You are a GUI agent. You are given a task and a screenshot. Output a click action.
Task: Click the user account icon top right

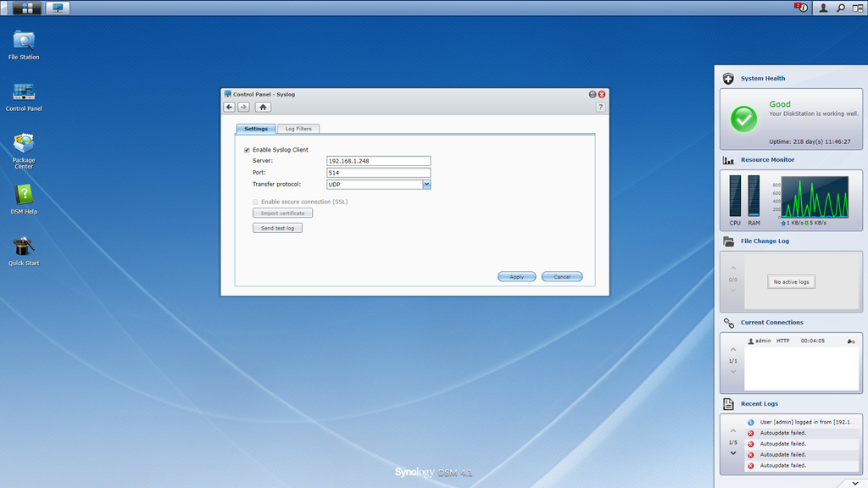(821, 8)
